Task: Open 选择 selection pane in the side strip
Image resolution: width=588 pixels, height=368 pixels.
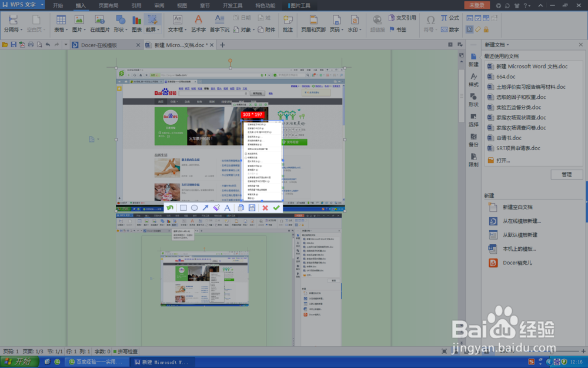Action: point(473,120)
